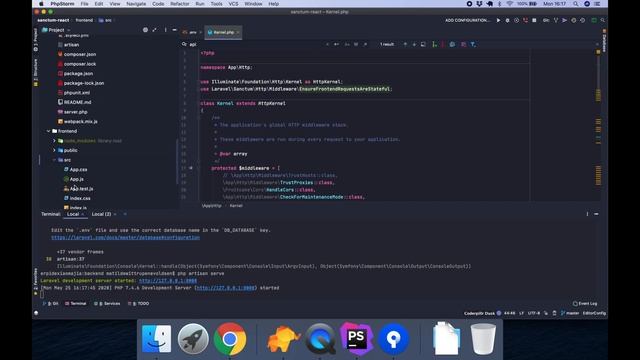Click the EditorConfig status bar item
640x360 pixels.
coord(594,313)
